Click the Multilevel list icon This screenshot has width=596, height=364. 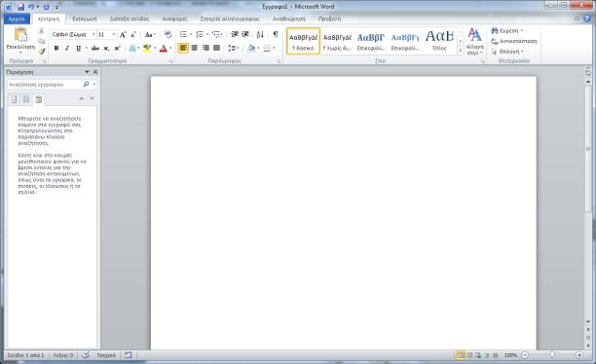[216, 35]
